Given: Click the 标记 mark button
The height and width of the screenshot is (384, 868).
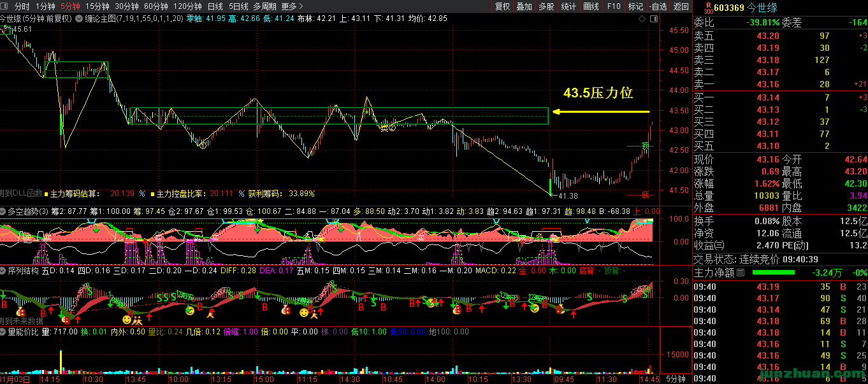Looking at the screenshot, I should point(635,6).
